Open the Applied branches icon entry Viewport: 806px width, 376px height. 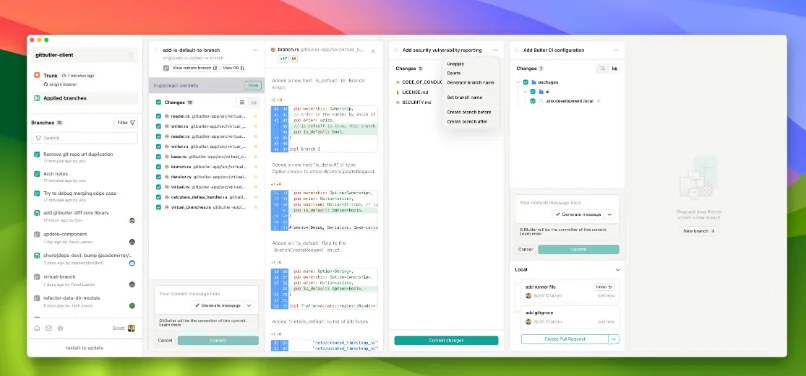[37, 98]
